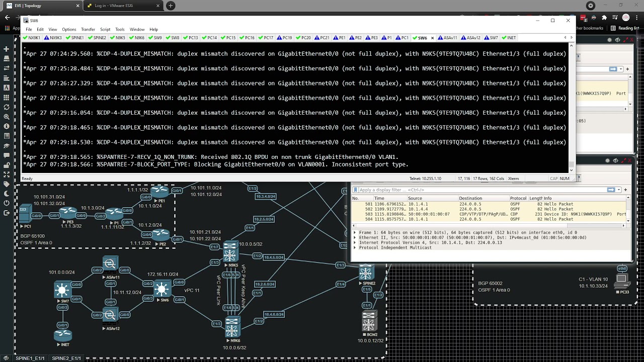Select the SPINE2 switch node

pyautogui.click(x=366, y=273)
